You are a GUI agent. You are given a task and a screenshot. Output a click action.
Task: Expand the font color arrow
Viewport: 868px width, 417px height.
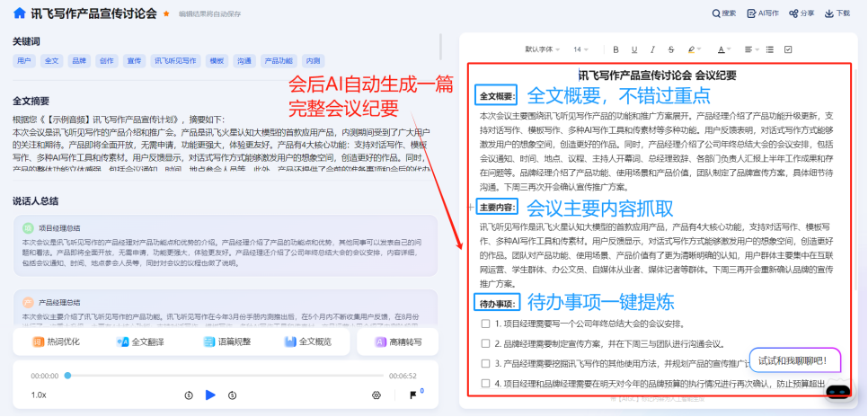730,49
